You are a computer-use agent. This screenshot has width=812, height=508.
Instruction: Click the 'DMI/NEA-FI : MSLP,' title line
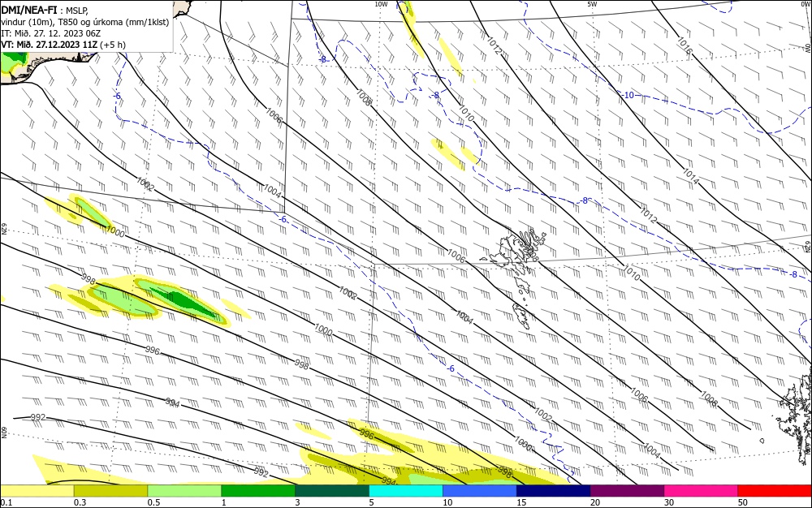pos(45,11)
